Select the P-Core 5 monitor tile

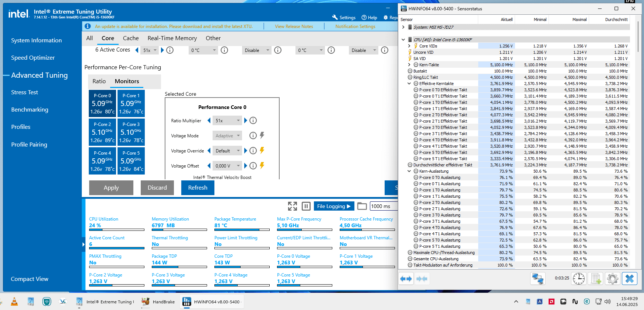point(131,161)
